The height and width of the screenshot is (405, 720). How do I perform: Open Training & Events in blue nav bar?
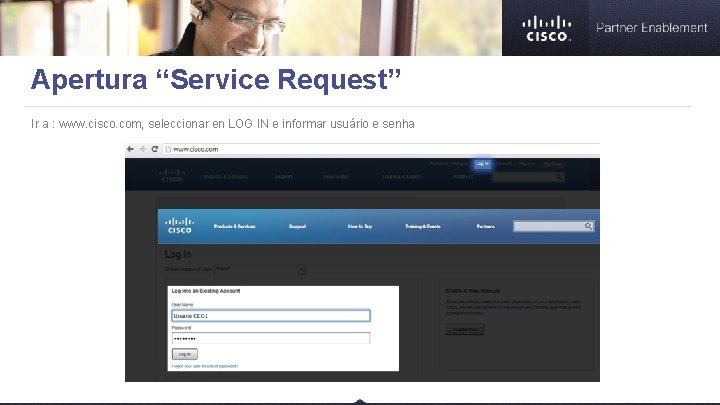[423, 226]
